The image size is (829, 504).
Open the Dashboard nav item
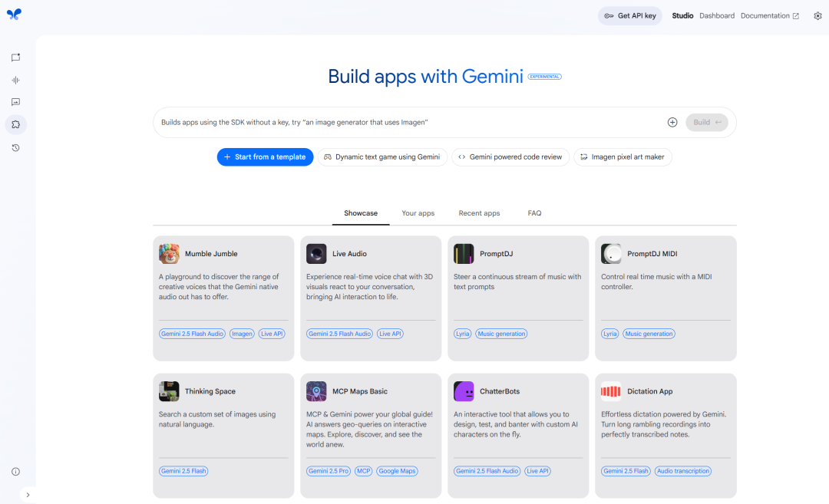tap(717, 16)
